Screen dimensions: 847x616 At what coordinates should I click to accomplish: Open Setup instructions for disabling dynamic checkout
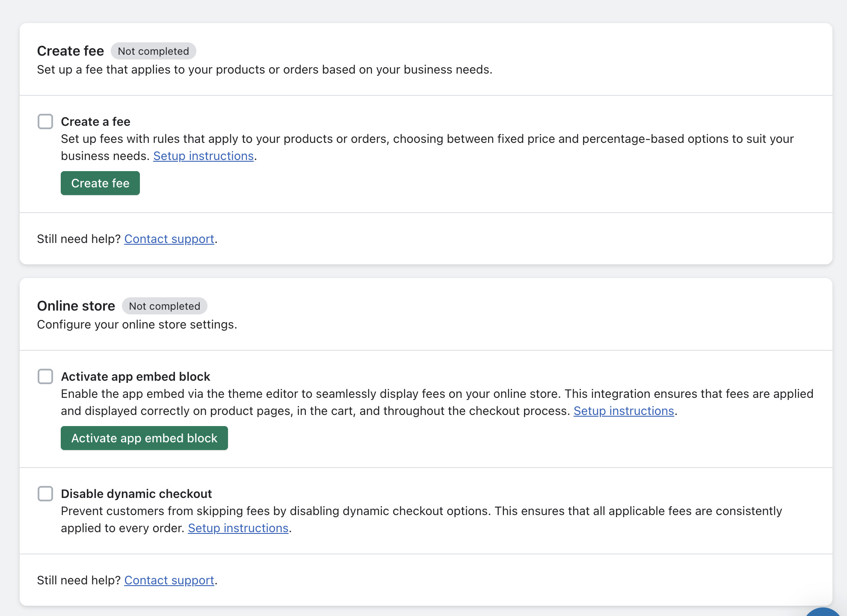tap(238, 528)
